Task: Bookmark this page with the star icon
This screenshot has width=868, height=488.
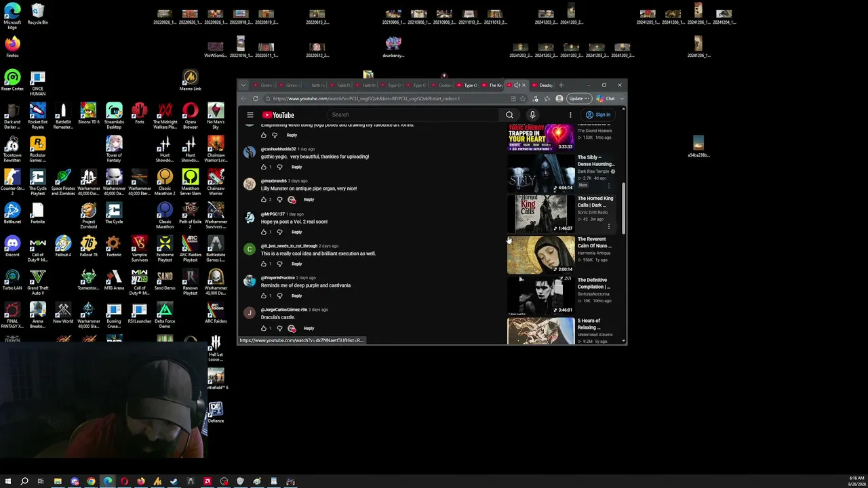Action: point(523,99)
